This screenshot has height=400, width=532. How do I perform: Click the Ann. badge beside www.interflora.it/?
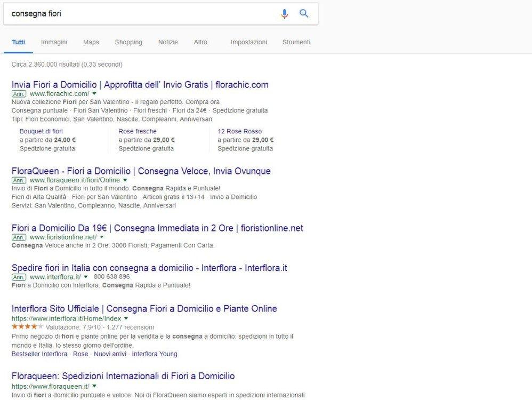19,277
